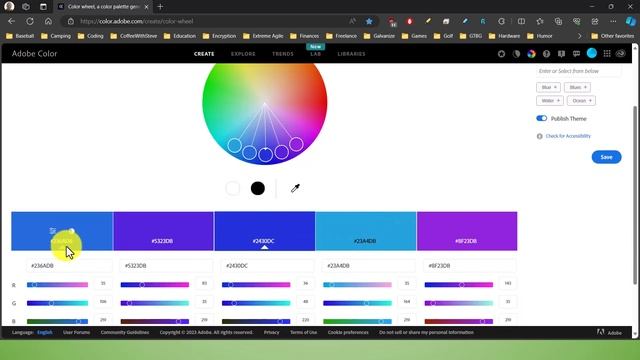
Task: Open the chat speech bubble icon in header
Action: [576, 54]
